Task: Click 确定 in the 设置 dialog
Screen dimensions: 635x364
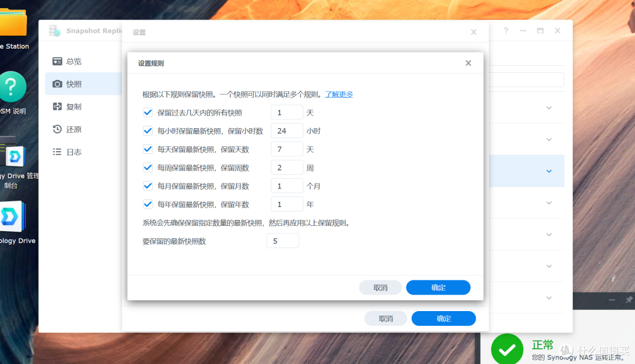Action: pos(443,319)
